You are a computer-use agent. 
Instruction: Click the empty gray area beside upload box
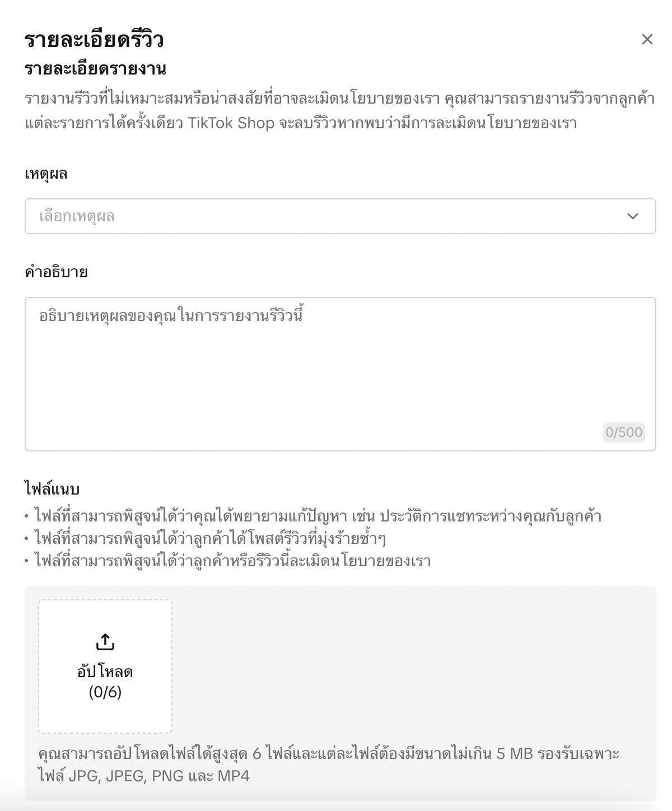tap(413, 666)
